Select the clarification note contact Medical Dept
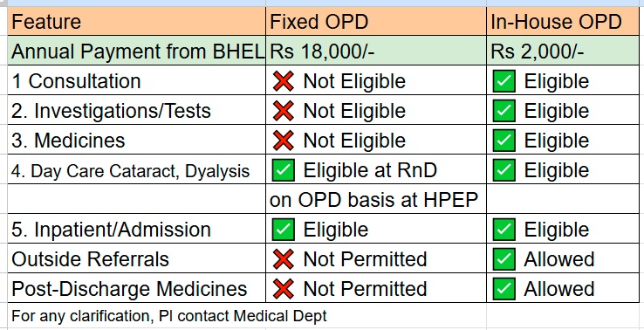This screenshot has width=644, height=330. click(169, 316)
